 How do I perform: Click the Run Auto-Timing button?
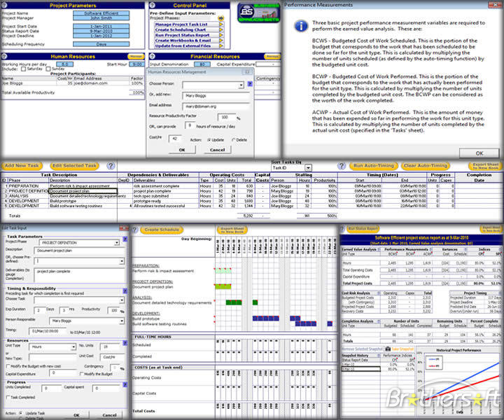coord(374,166)
